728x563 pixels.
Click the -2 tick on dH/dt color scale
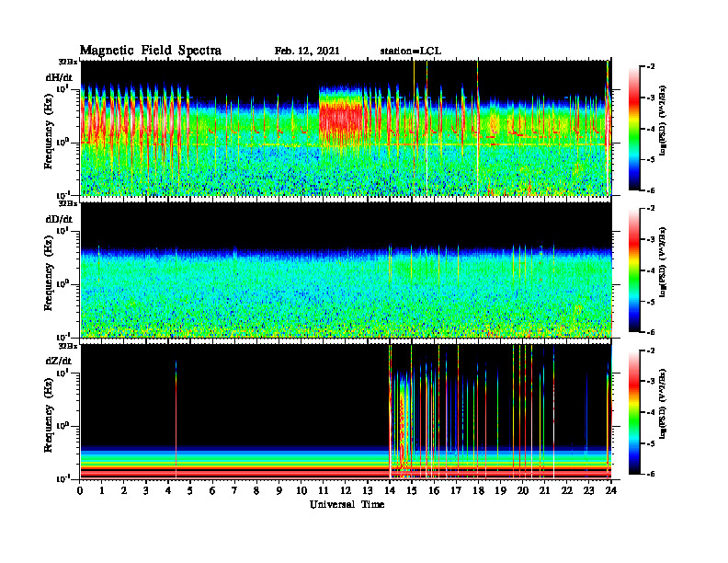point(651,67)
